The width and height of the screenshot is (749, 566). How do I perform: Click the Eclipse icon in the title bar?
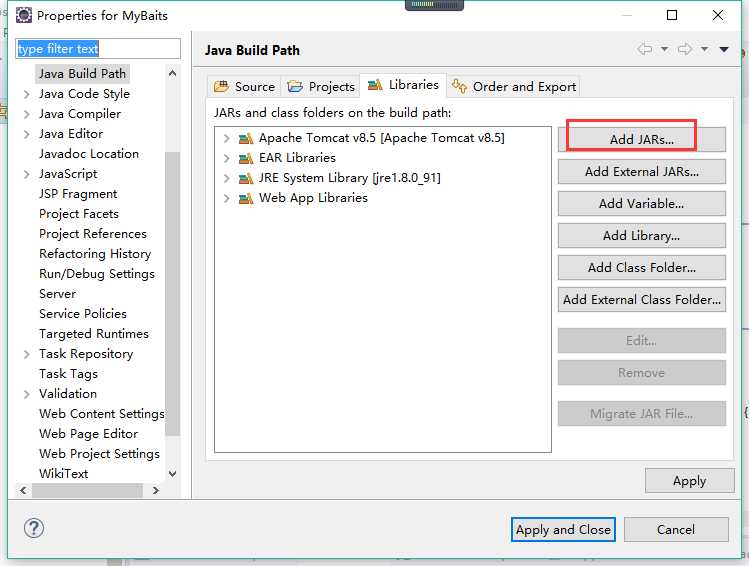click(x=24, y=15)
